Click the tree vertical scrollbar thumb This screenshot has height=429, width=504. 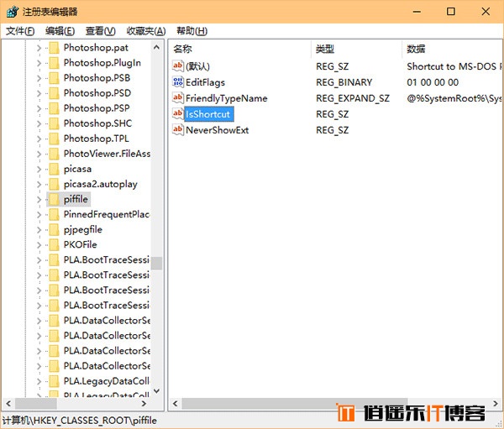(156, 263)
